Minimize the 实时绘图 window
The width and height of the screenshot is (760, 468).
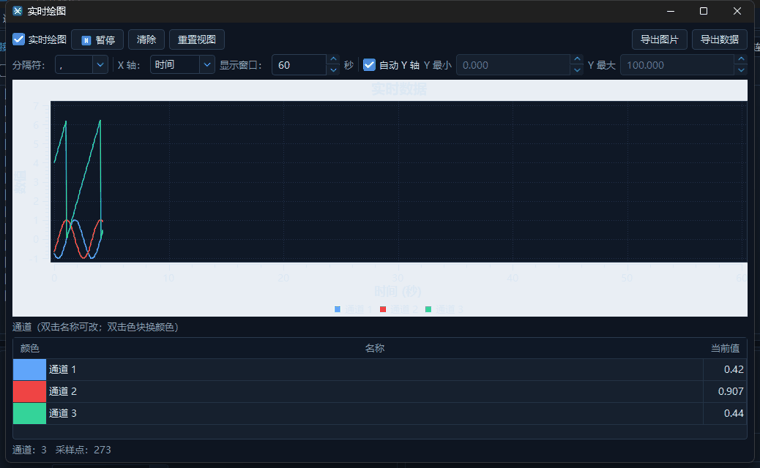pyautogui.click(x=671, y=11)
